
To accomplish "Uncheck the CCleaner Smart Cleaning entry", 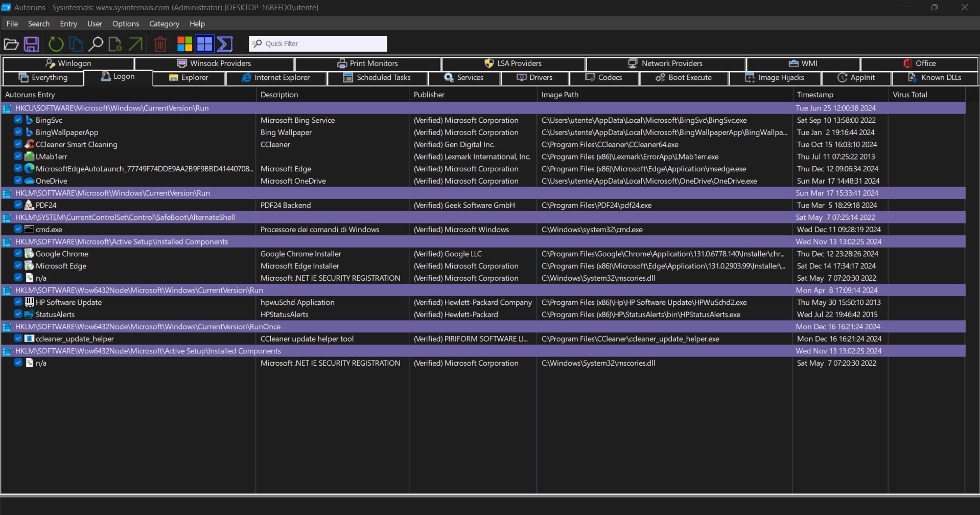I will point(18,144).
